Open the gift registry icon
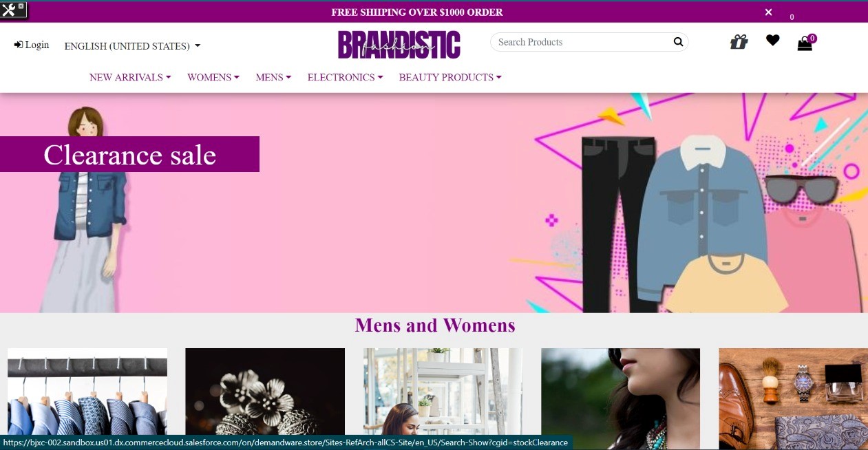Screen dimensions: 868x450 coord(739,43)
